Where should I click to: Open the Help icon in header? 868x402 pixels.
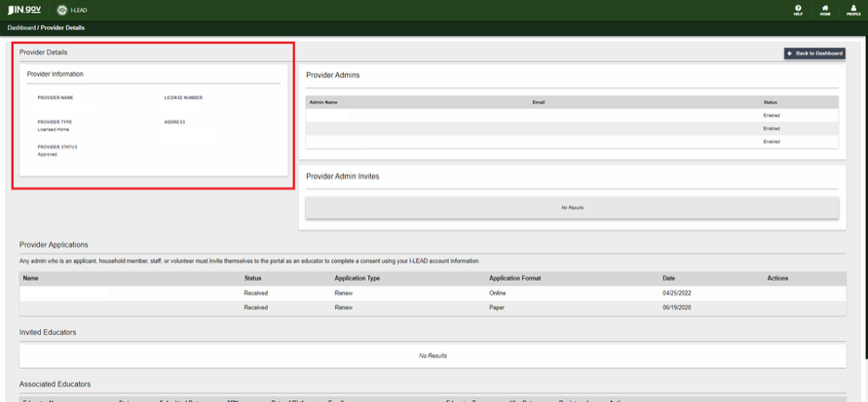click(798, 10)
